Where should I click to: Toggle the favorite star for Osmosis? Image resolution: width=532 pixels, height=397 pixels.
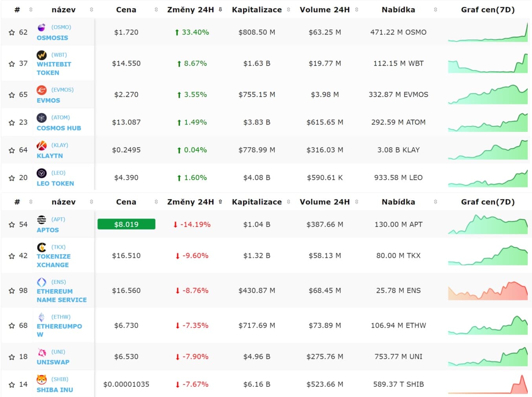coord(12,33)
